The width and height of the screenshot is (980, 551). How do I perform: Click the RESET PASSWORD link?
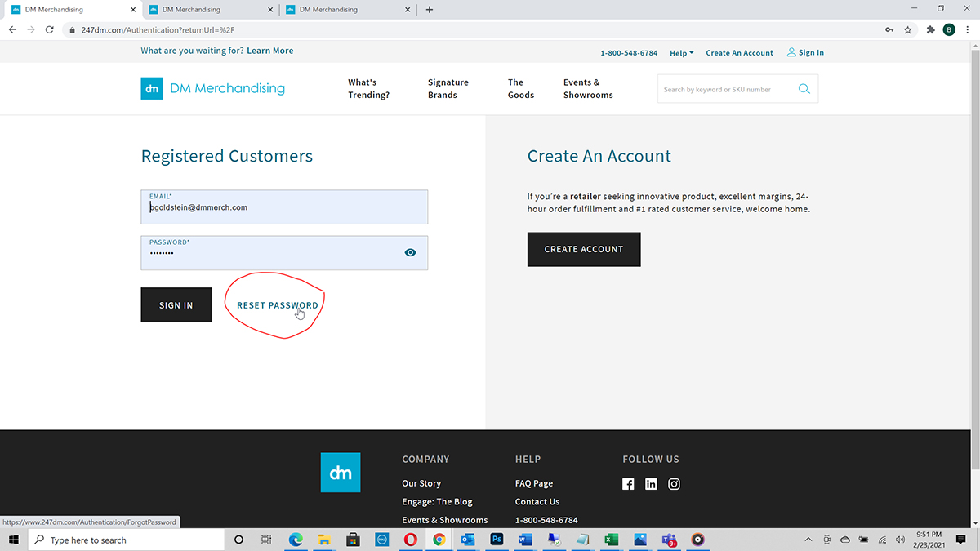coord(278,305)
